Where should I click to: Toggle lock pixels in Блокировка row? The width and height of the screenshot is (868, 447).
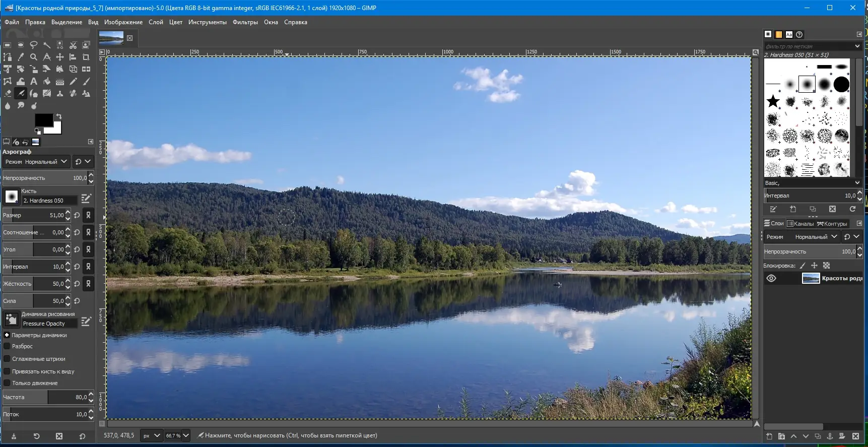point(803,266)
